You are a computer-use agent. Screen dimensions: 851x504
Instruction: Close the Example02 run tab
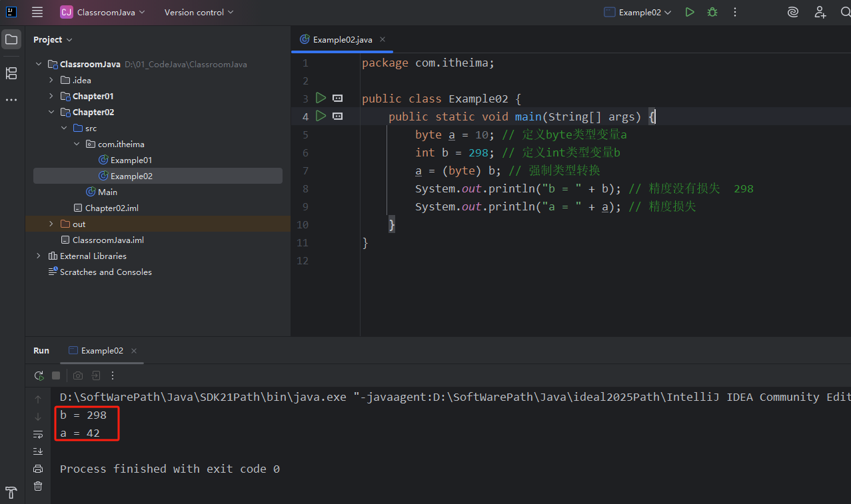(x=134, y=351)
